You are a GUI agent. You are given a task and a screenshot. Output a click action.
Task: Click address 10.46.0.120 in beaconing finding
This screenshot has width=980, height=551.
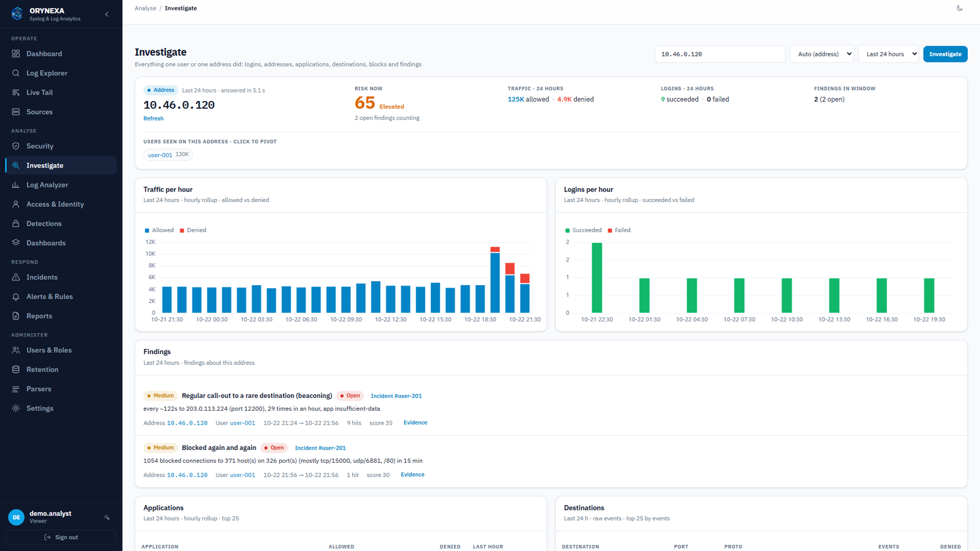pos(187,423)
